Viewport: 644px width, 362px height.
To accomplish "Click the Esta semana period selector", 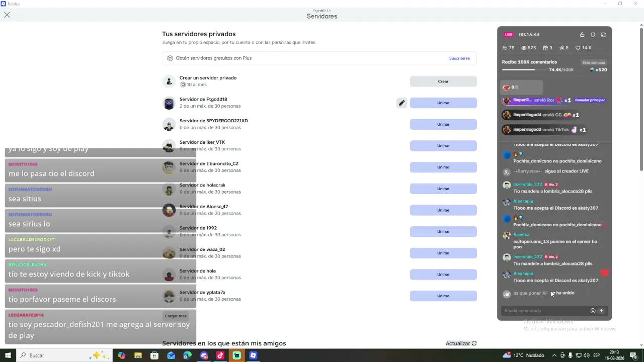I will point(594,62).
